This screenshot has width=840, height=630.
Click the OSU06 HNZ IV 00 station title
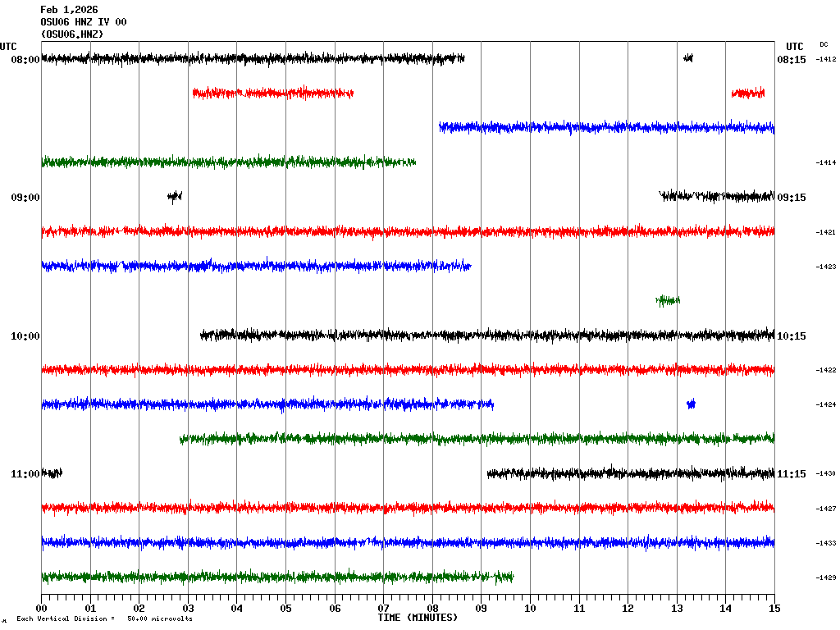pyautogui.click(x=83, y=22)
